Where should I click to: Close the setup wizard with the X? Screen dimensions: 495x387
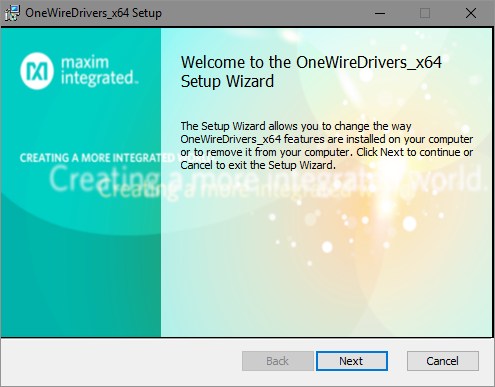tap(471, 13)
